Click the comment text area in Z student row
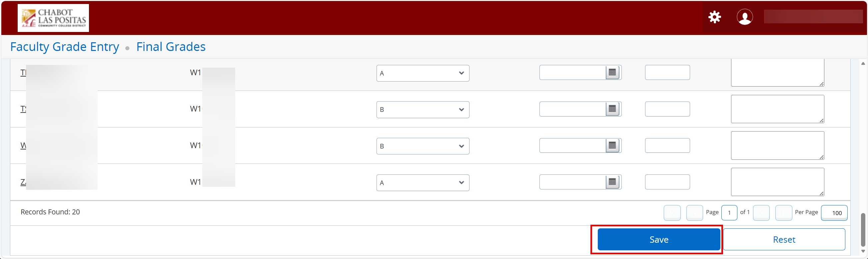The height and width of the screenshot is (259, 868). point(777,182)
